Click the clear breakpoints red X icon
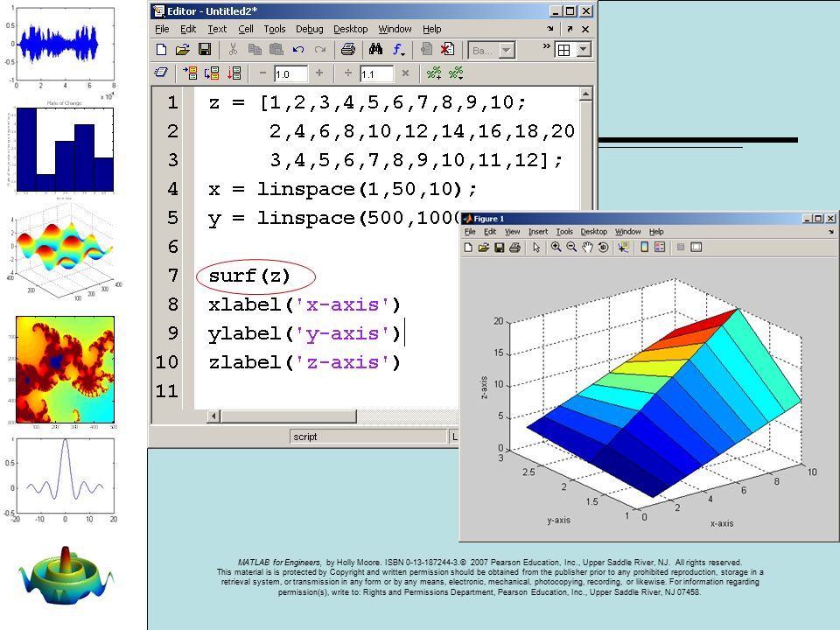 447,50
